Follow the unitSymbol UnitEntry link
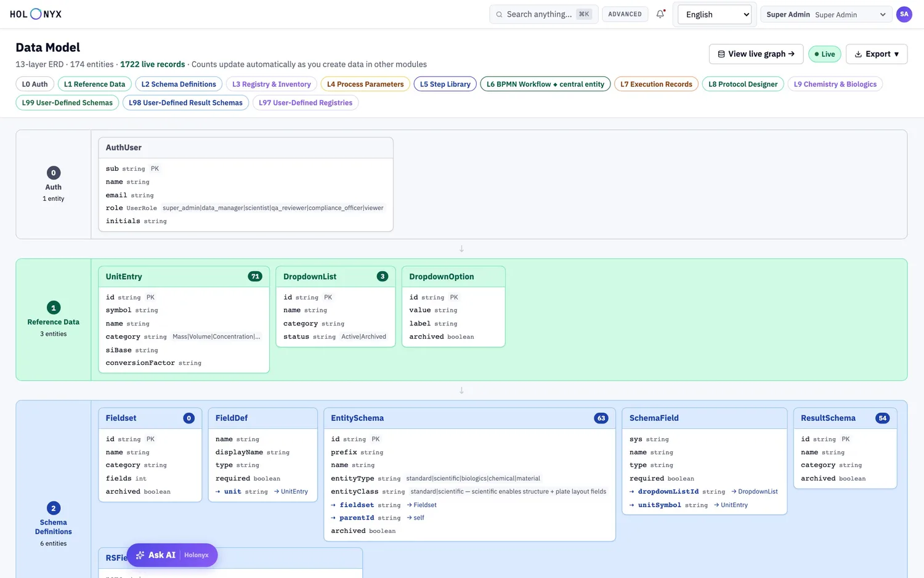 click(x=731, y=505)
